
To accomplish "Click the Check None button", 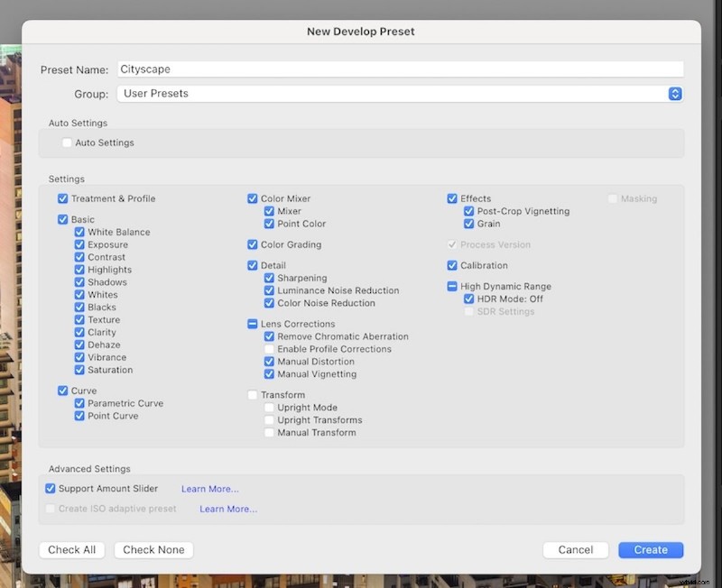I will click(153, 549).
